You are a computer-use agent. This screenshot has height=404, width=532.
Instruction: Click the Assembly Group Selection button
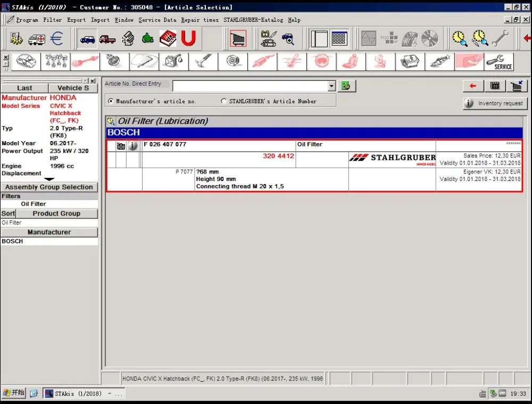(x=49, y=187)
